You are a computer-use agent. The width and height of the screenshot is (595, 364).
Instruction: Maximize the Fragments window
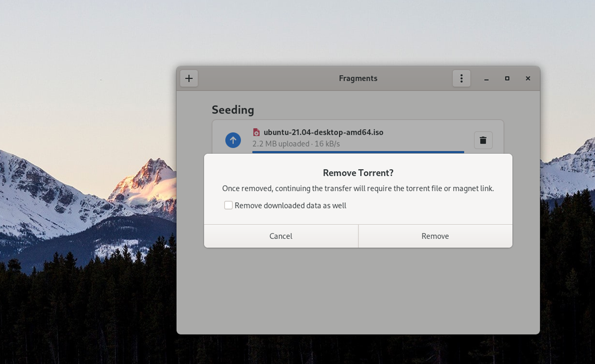[507, 78]
